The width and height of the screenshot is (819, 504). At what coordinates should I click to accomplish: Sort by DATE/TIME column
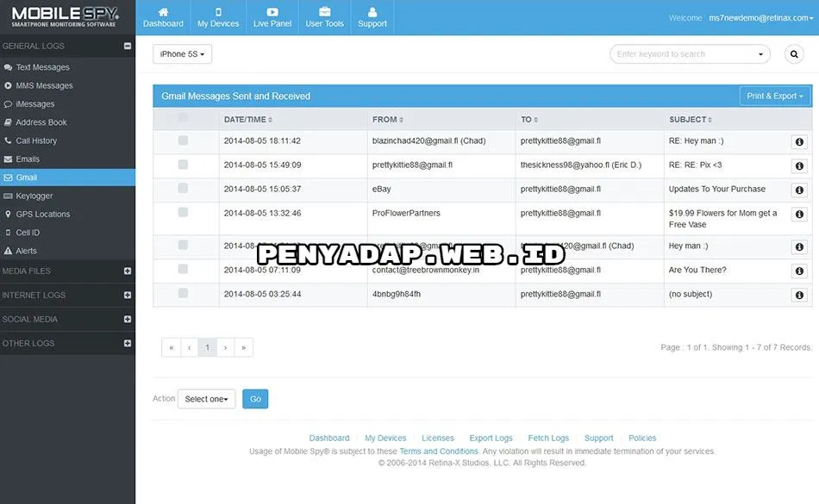248,120
